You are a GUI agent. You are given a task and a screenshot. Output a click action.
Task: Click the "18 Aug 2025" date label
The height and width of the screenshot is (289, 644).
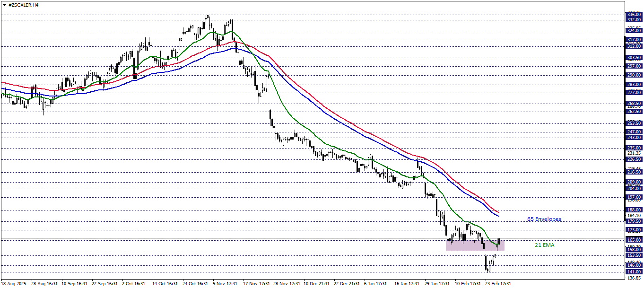[14, 284]
